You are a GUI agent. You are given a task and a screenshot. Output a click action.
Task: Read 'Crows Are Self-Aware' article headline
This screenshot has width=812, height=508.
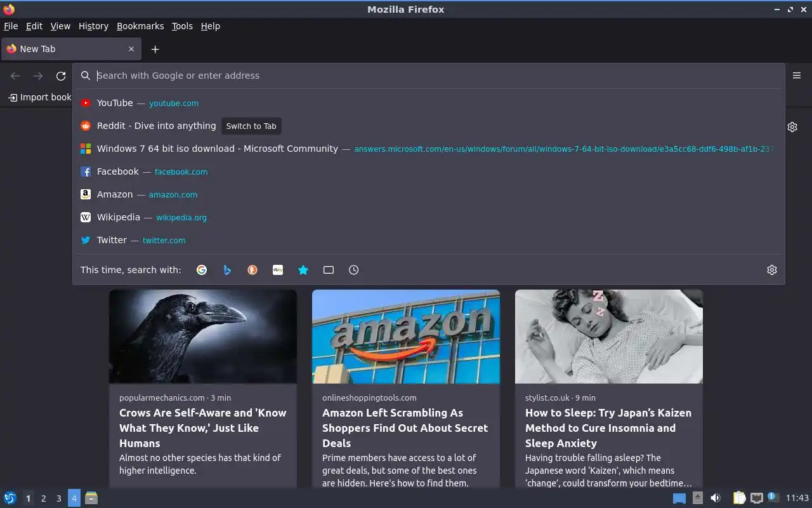tap(203, 428)
